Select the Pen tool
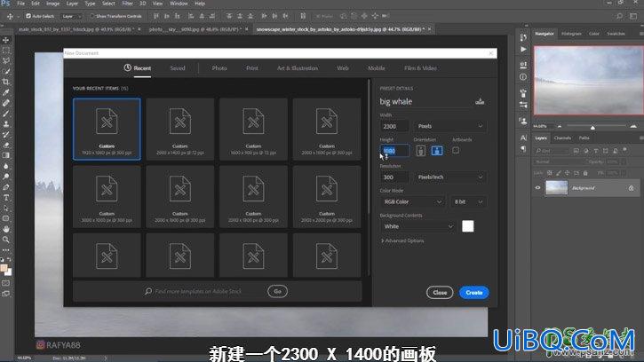This screenshot has height=362, width=644. point(6,187)
